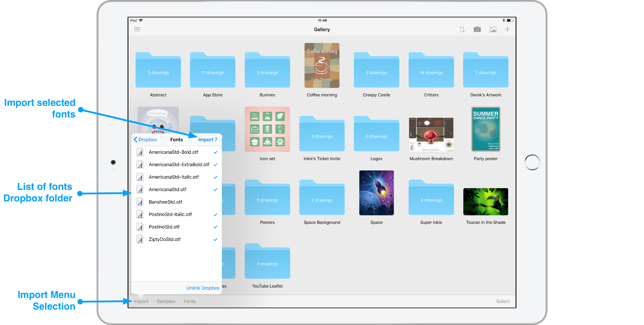Open Derek's Artwork folder
Image resolution: width=644 pixels, height=325 pixels.
point(486,70)
